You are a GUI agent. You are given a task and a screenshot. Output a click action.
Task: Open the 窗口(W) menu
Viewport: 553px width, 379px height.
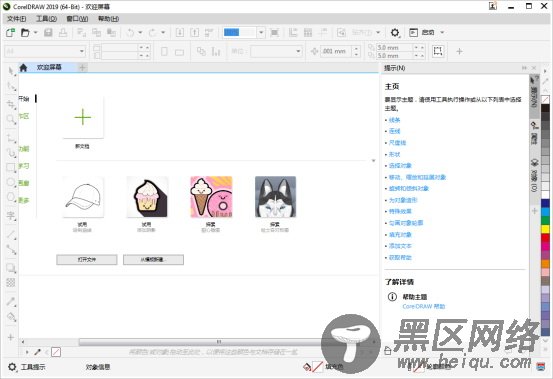[x=77, y=19]
